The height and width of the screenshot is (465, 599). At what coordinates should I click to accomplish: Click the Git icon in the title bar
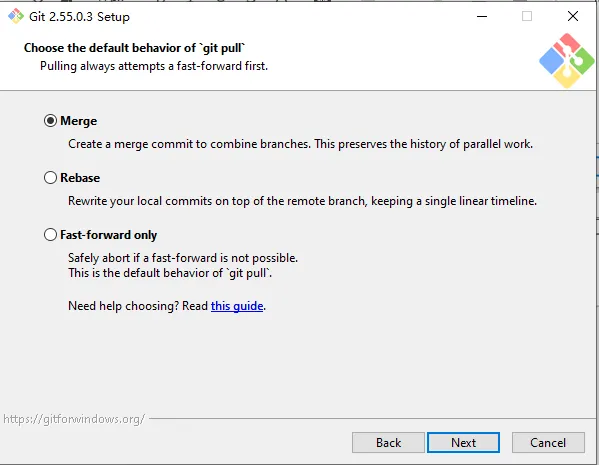tap(16, 16)
